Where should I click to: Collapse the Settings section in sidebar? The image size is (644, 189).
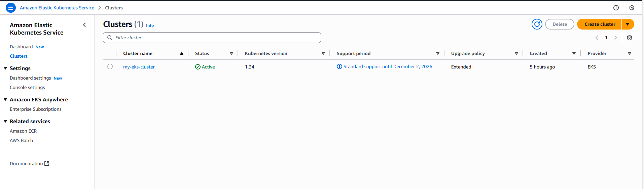click(x=5, y=68)
